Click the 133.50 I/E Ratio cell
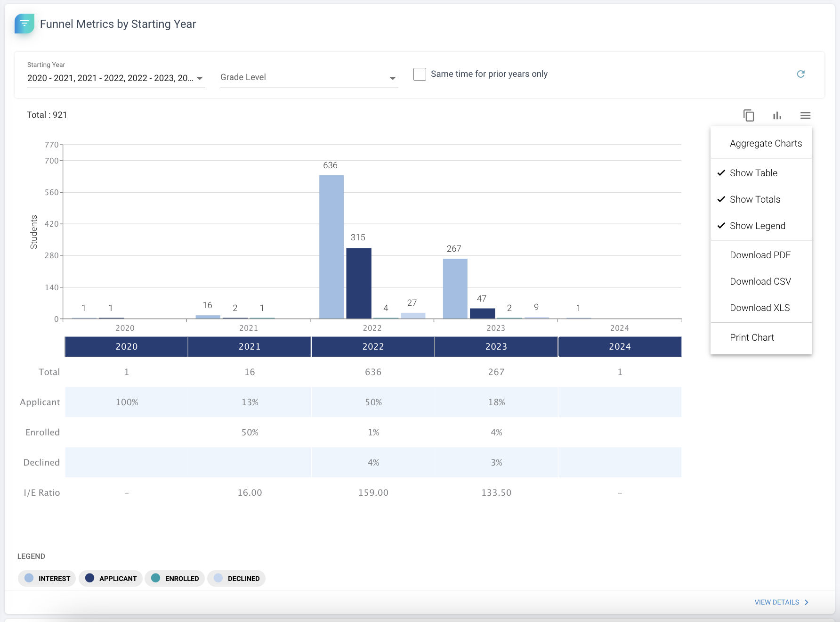This screenshot has width=840, height=622. coord(496,492)
